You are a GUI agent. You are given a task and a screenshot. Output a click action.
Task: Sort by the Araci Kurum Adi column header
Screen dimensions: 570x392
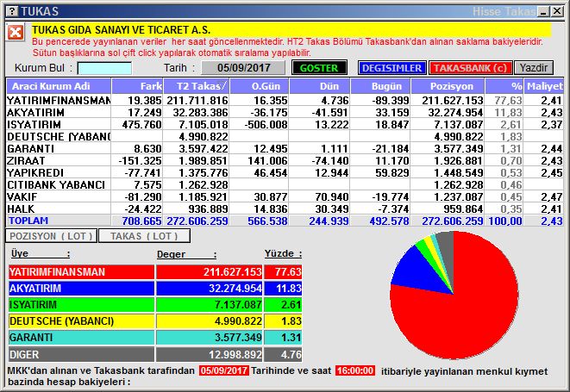pyautogui.click(x=59, y=86)
